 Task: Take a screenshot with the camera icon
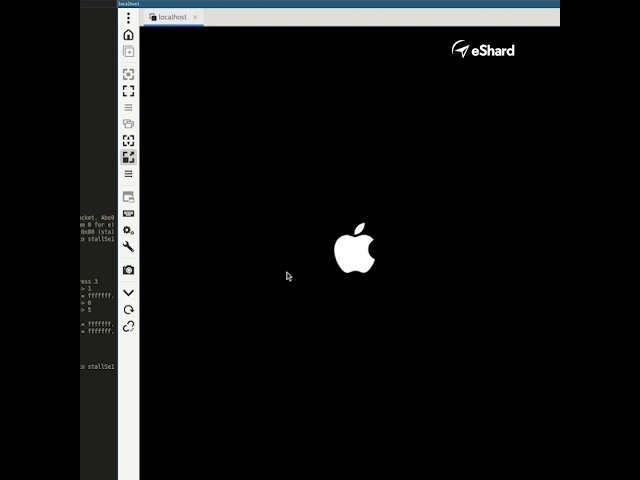click(x=129, y=270)
